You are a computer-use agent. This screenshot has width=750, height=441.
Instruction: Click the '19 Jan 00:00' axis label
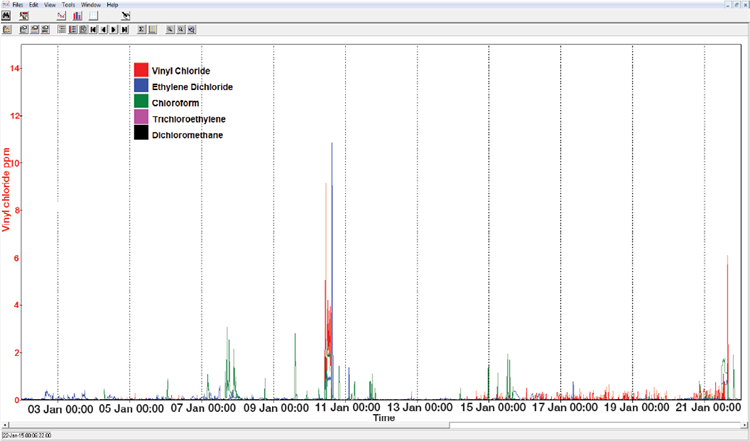pos(636,408)
